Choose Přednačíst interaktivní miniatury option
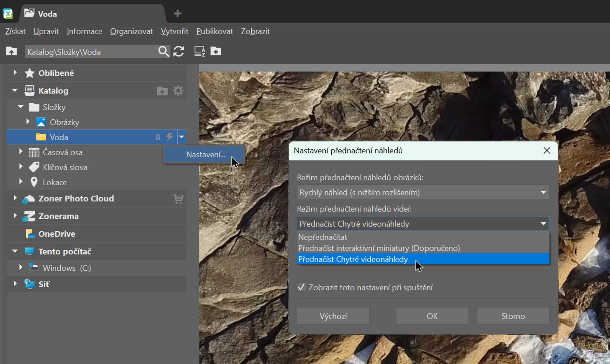This screenshot has height=364, width=610. click(379, 248)
